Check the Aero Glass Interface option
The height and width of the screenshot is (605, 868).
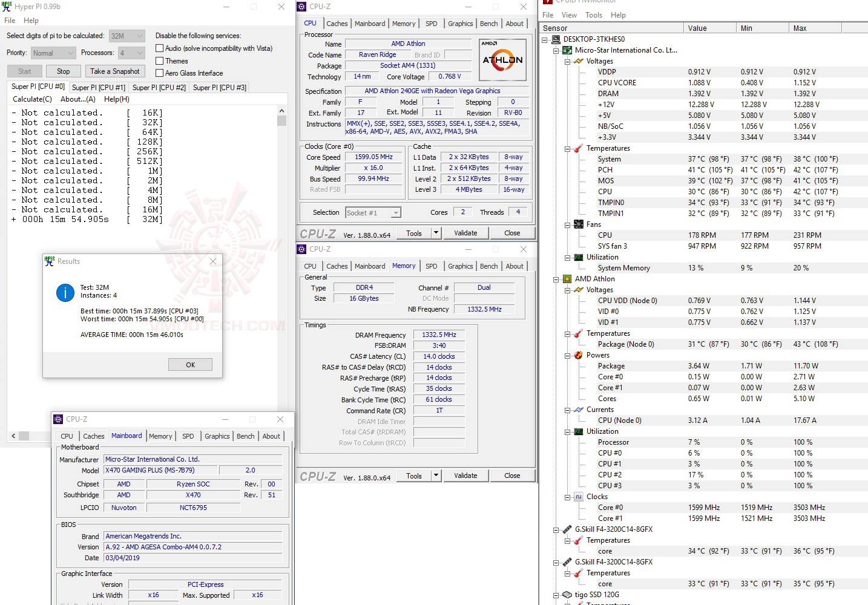160,73
